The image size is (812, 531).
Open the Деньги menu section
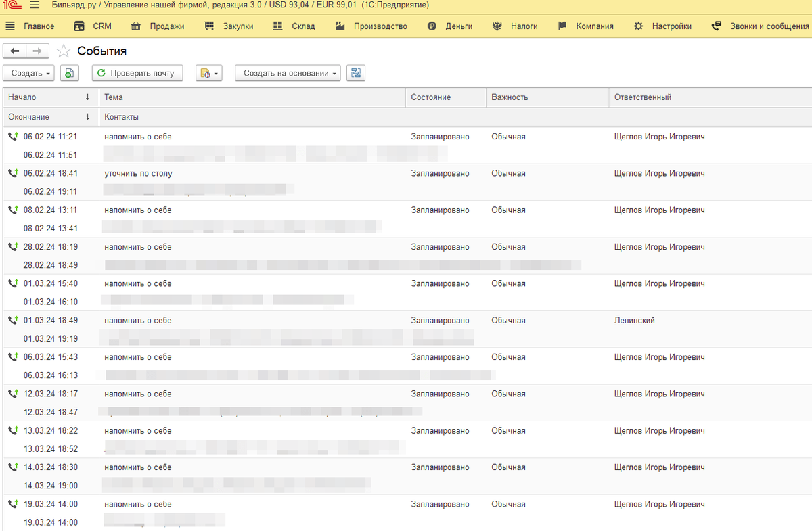point(450,26)
